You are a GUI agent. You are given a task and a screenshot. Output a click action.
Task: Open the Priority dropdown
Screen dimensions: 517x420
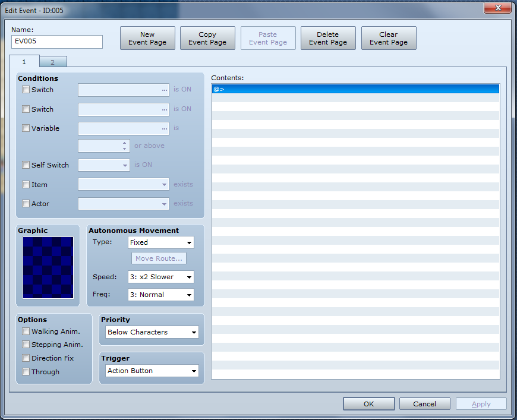click(x=152, y=333)
